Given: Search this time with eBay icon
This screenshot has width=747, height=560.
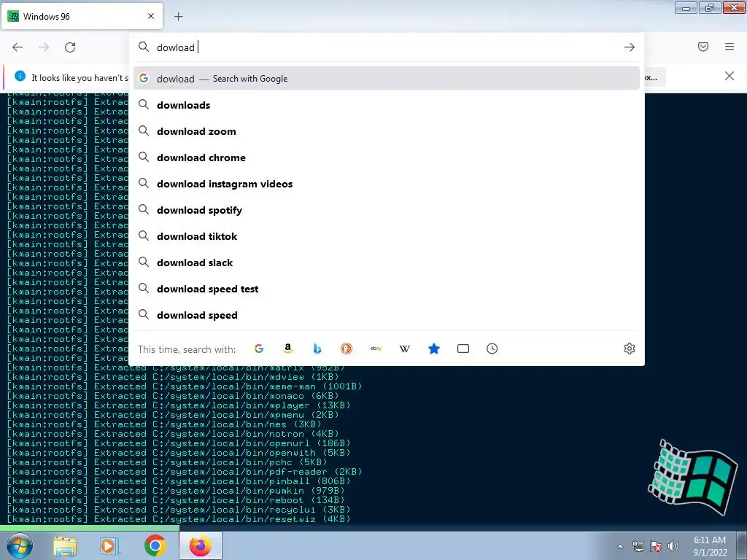Looking at the screenshot, I should 376,349.
